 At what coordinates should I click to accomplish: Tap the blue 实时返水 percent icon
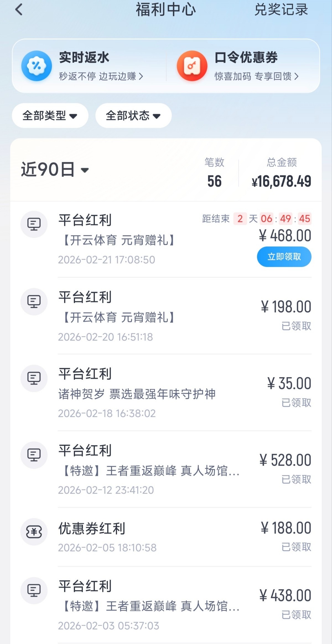[37, 66]
